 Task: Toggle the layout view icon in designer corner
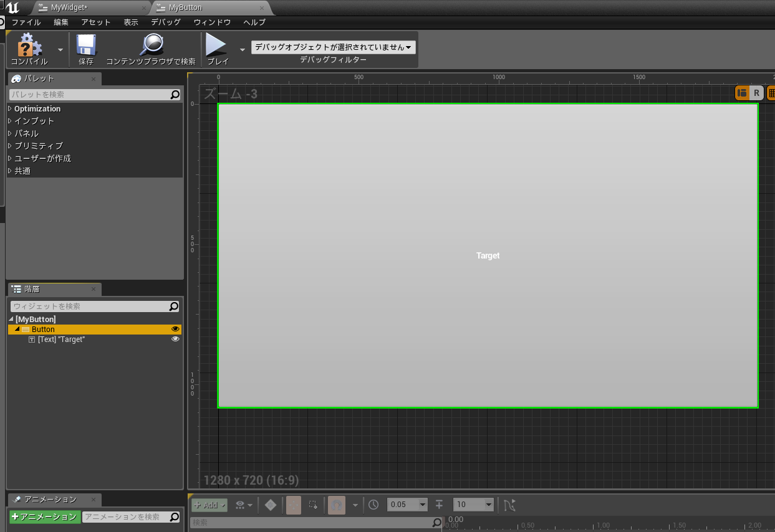[742, 93]
